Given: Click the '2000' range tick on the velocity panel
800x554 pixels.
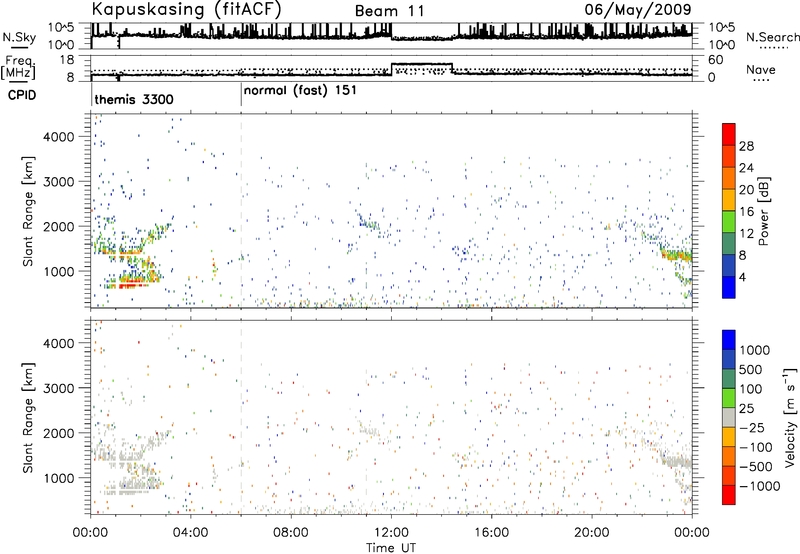Looking at the screenshot, I should pos(59,433).
